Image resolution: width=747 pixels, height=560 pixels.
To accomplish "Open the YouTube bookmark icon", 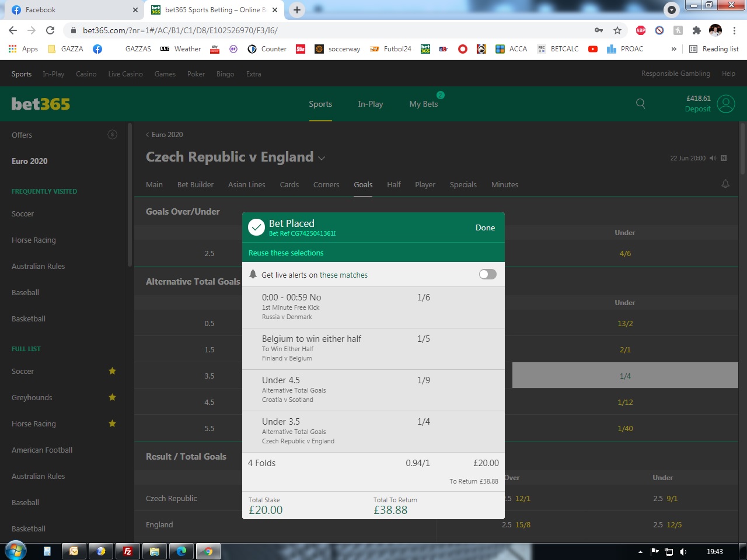I will click(x=593, y=49).
